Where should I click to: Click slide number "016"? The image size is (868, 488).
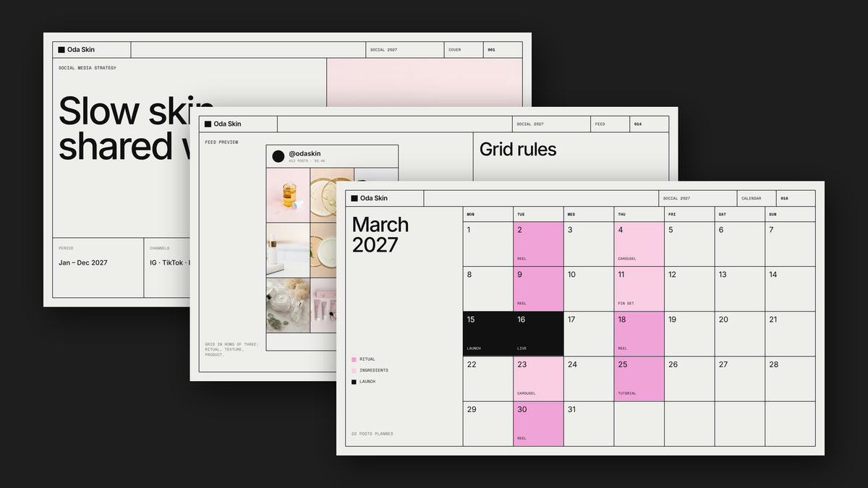point(785,198)
